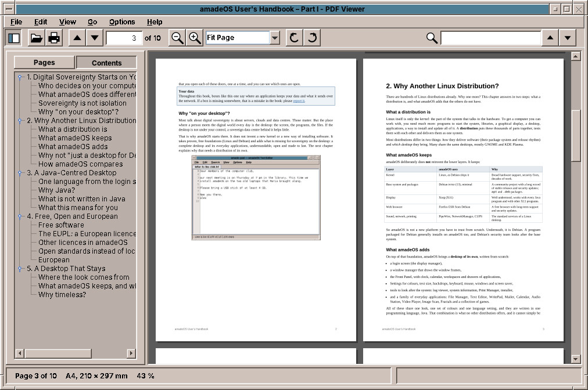Select 'Why timeless?' outline entry

coord(62,294)
